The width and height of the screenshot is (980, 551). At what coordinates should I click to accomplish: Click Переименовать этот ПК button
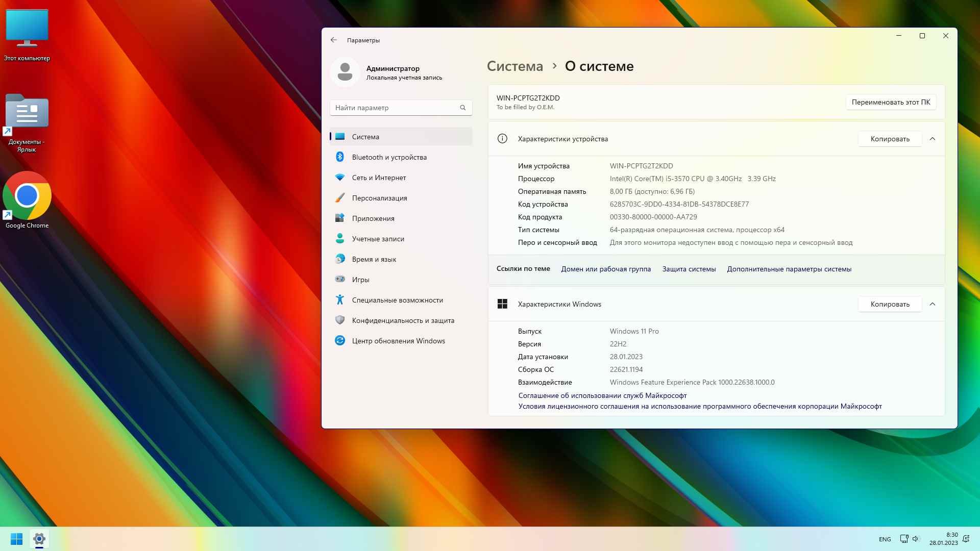(891, 102)
